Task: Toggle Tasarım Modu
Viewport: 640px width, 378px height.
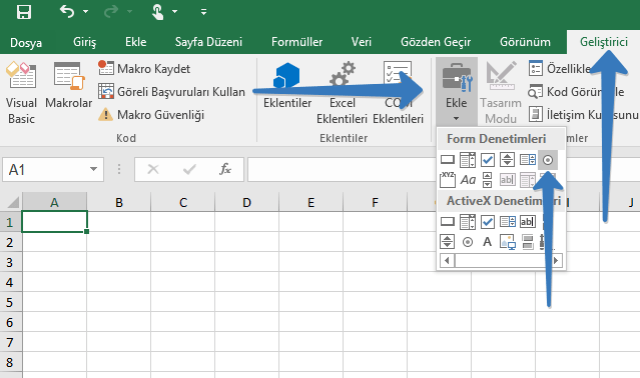Action: coord(501,93)
